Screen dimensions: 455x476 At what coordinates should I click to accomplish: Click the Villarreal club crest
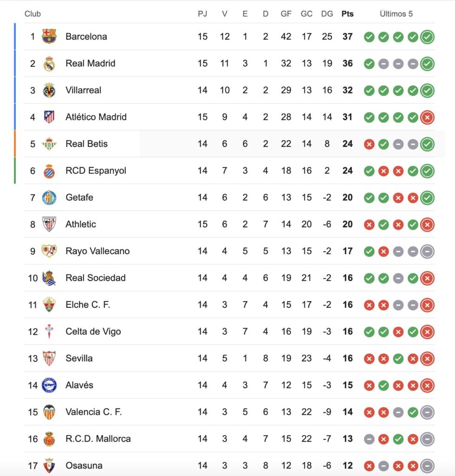click(49, 90)
